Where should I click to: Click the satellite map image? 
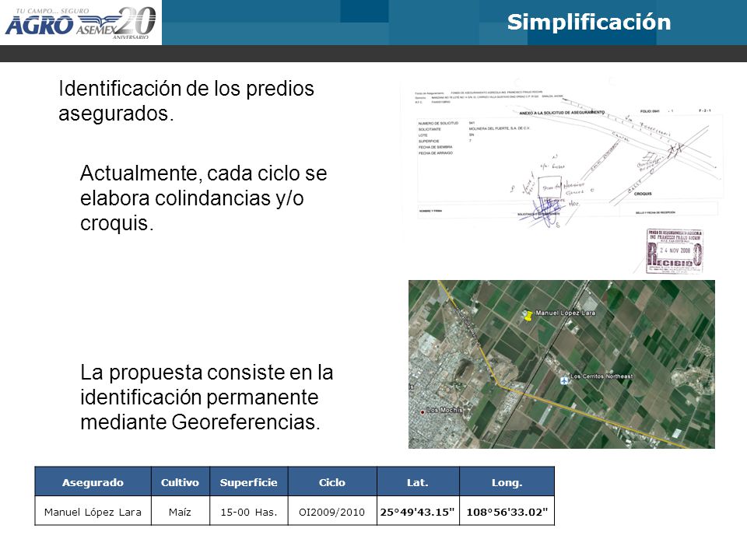(x=561, y=364)
